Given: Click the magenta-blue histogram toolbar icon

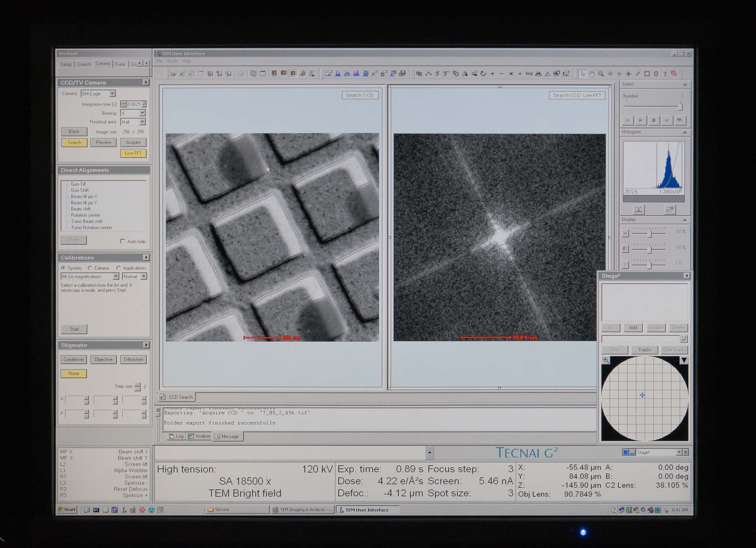Looking at the screenshot, I should tap(356, 74).
